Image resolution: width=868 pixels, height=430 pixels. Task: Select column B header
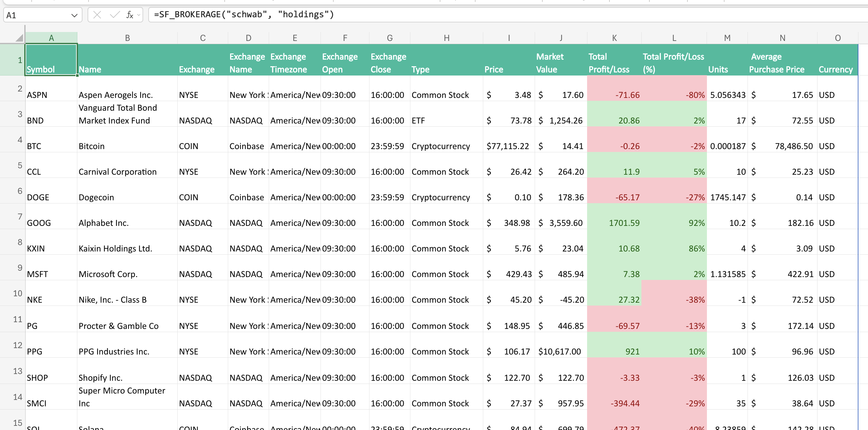(x=128, y=38)
